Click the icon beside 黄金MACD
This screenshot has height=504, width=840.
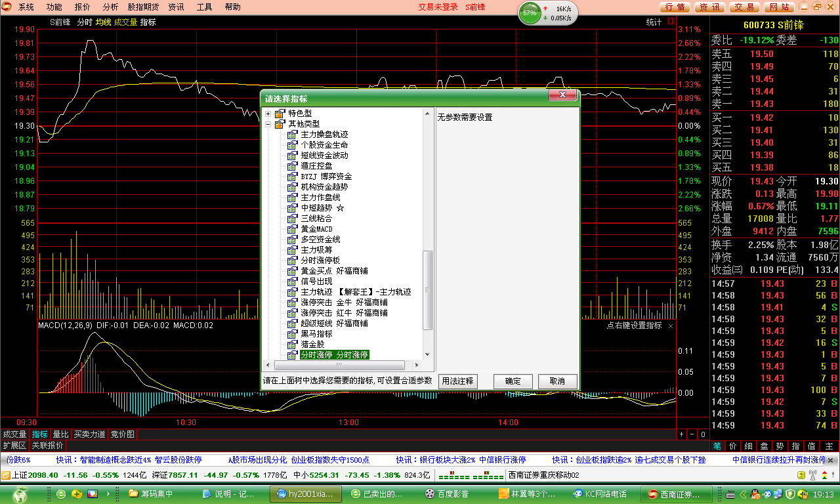tap(293, 229)
